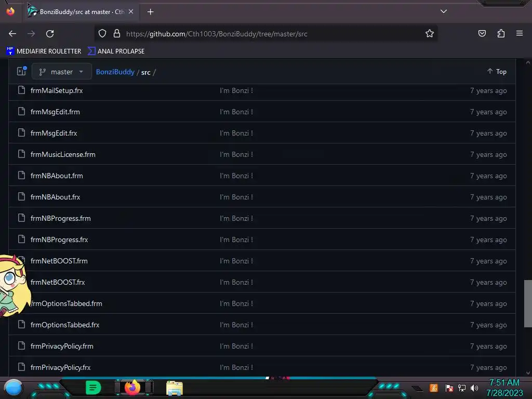The height and width of the screenshot is (399, 532).
Task: Open a new browser tab
Action: click(x=150, y=12)
